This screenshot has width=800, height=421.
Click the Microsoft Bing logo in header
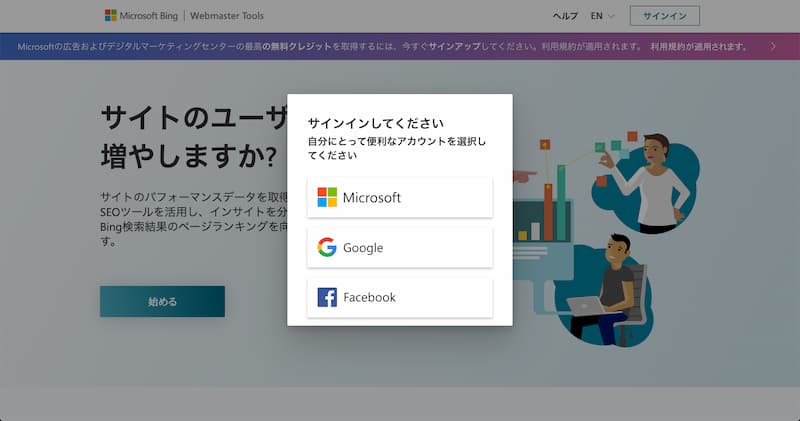[x=141, y=16]
